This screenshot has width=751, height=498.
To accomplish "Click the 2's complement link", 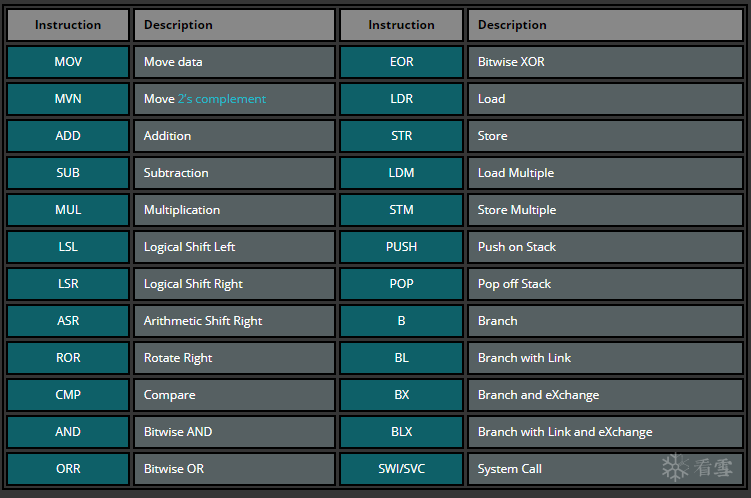I will (x=221, y=99).
